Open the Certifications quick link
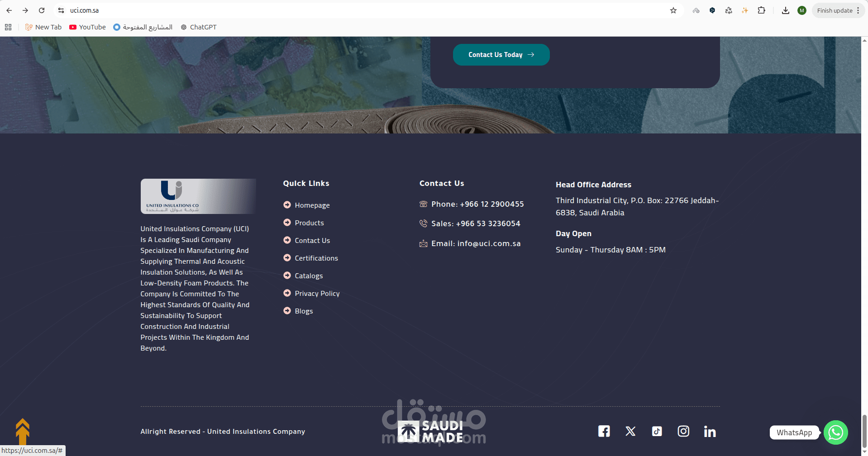868x456 pixels. tap(316, 258)
